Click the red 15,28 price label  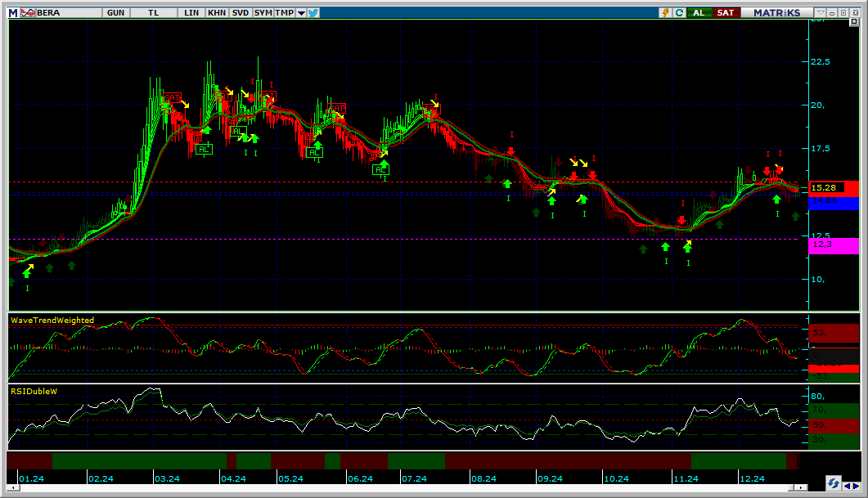pyautogui.click(x=834, y=188)
